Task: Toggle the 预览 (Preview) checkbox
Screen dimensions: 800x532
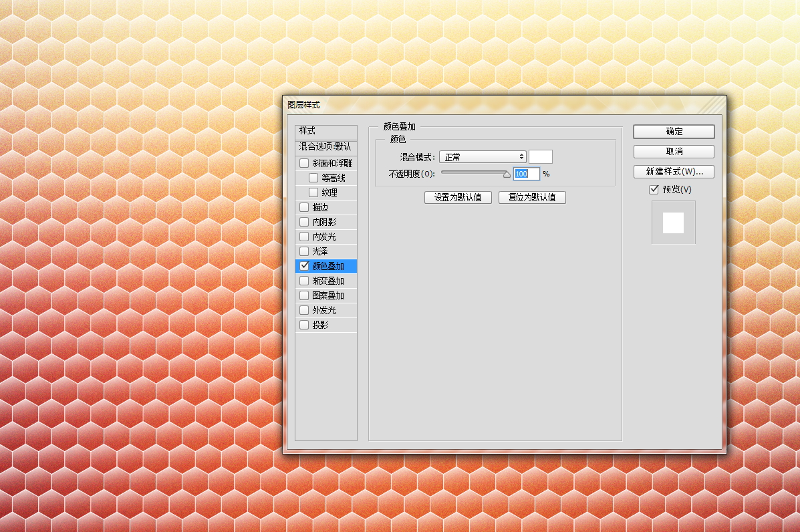Action: coord(654,189)
